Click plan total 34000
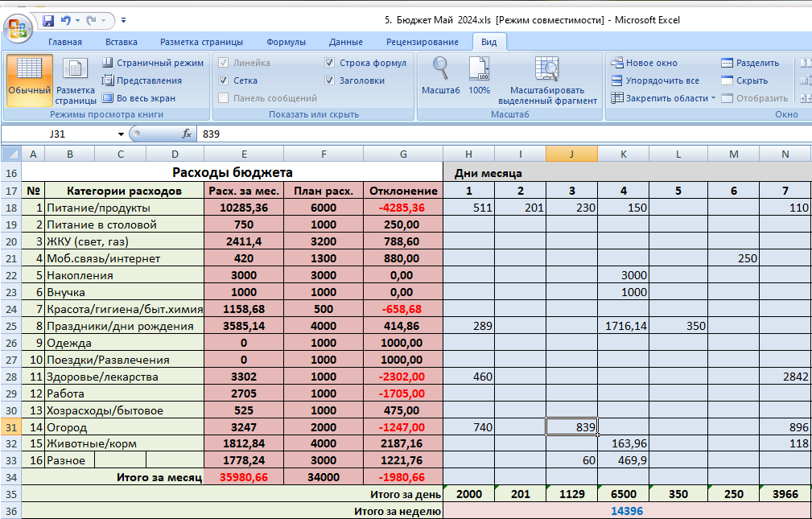This screenshot has height=519, width=812. click(324, 477)
